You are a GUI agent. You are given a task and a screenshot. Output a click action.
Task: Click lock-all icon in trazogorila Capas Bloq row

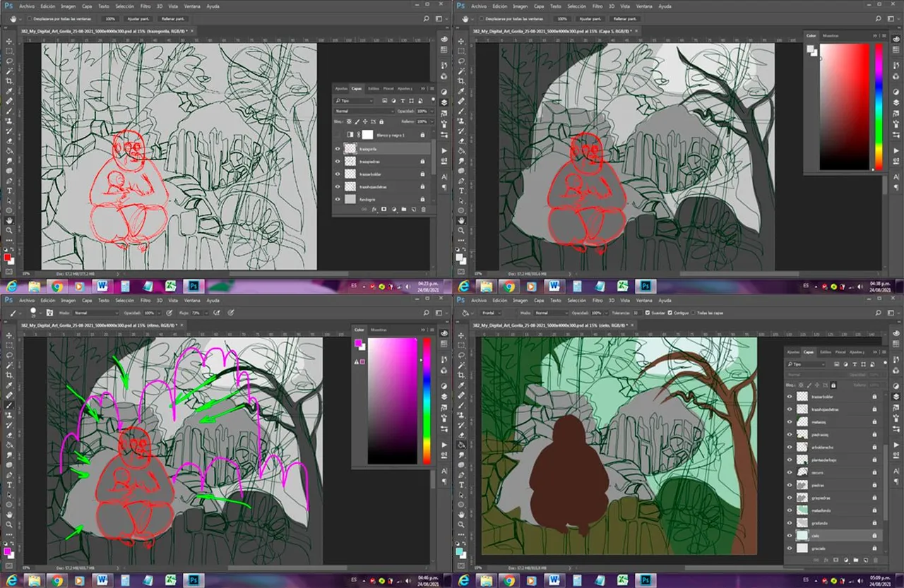[381, 121]
